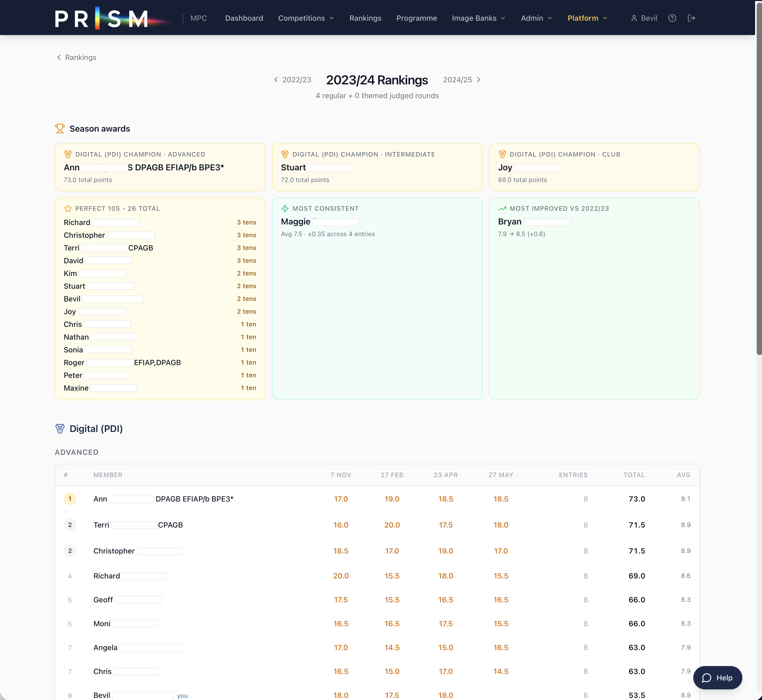Click the lightning icon beside Most Consistent
Screen dimensions: 762x700
(285, 209)
